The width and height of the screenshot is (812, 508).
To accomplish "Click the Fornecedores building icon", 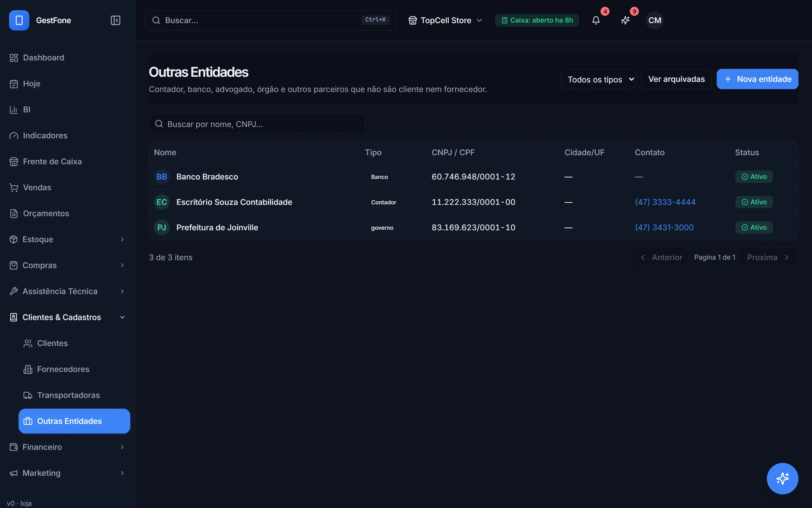I will pyautogui.click(x=28, y=369).
